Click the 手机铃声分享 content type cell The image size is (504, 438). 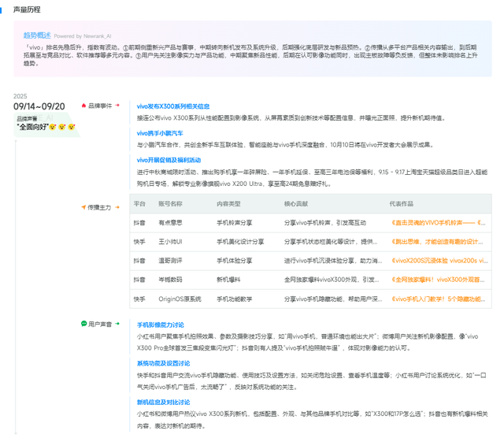pos(235,222)
